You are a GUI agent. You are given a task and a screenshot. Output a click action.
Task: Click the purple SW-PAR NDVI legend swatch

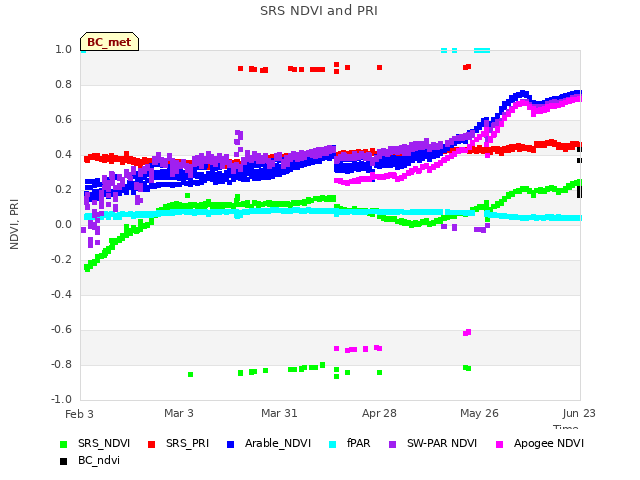point(392,444)
